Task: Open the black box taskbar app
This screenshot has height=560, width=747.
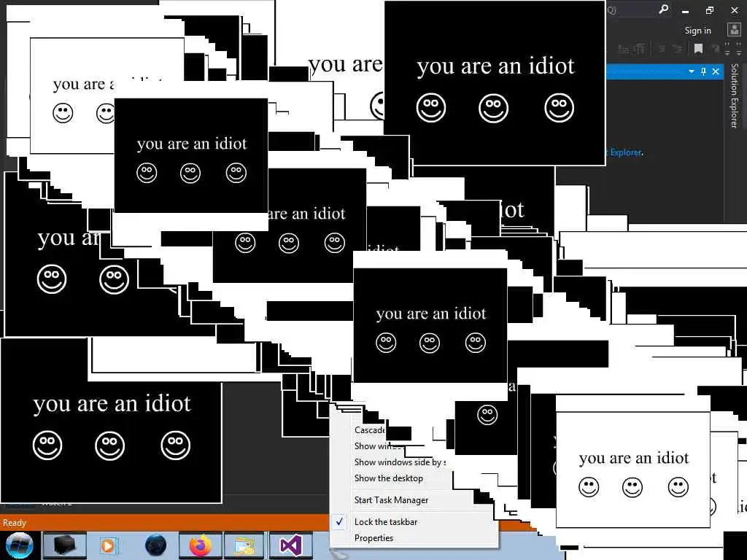Action: [x=65, y=545]
